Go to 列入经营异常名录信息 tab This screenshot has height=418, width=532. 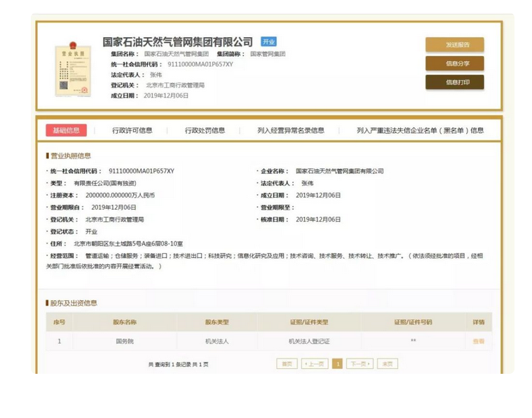point(291,130)
